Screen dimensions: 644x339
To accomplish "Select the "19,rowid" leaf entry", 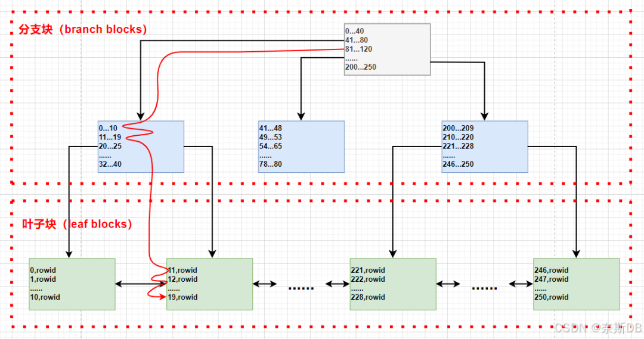I will pos(182,297).
